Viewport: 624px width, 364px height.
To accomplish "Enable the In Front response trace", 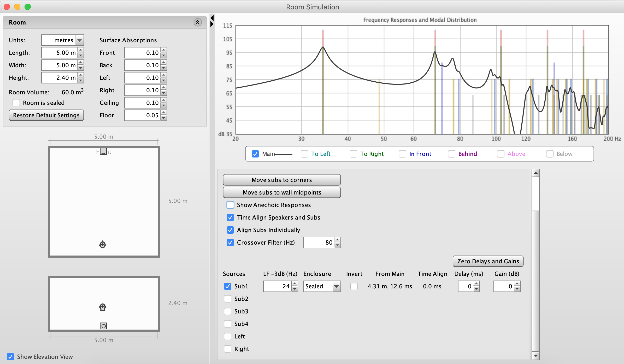I will click(x=403, y=154).
